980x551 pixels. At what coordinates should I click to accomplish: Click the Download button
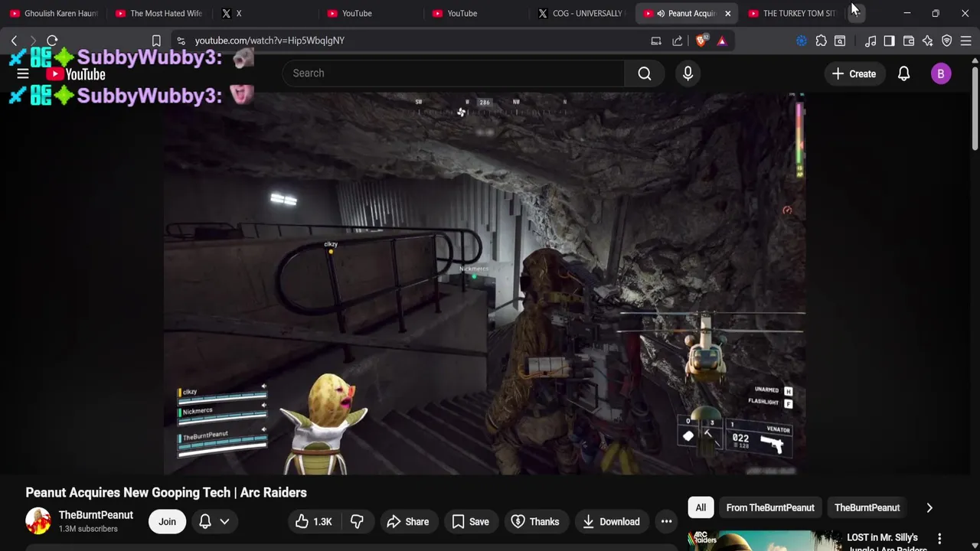pyautogui.click(x=611, y=522)
